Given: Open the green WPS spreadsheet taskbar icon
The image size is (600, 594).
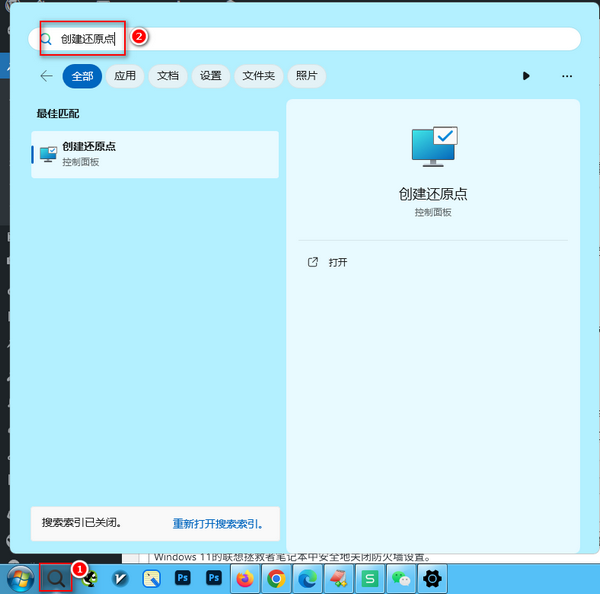Looking at the screenshot, I should pos(370,578).
